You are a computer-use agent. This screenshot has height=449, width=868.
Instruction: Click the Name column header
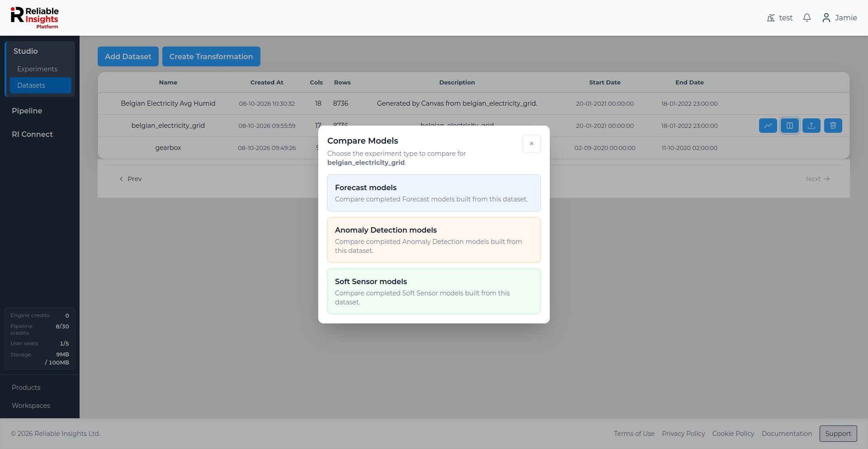coord(168,82)
